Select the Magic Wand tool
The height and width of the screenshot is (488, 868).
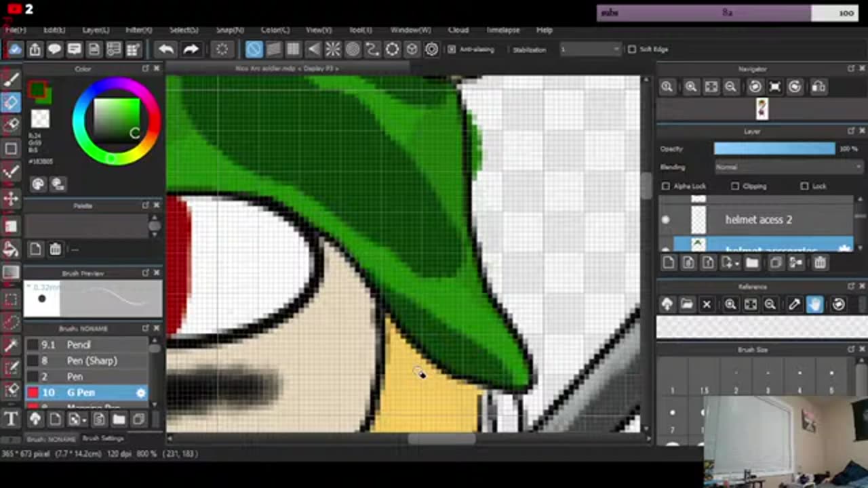click(x=11, y=345)
